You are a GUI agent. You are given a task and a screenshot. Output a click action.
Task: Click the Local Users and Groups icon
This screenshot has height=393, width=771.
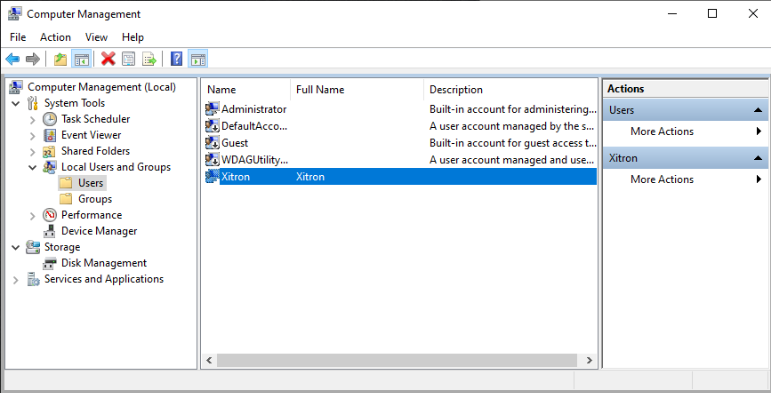pos(50,167)
